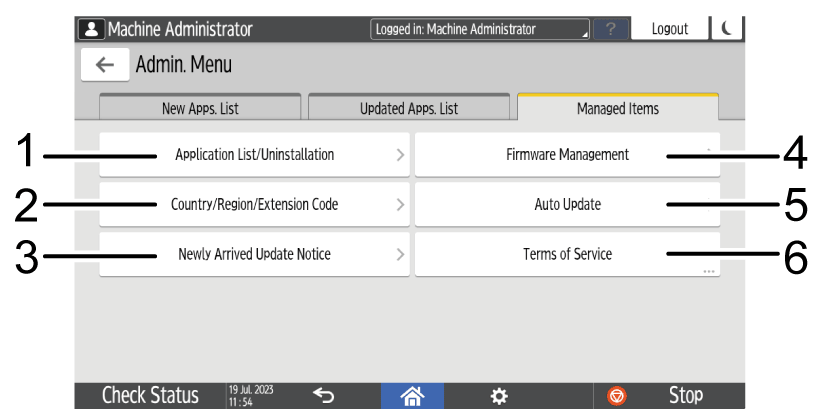Expand Application List/Uninstallation chevron arrow
This screenshot has height=419, width=815.
(399, 155)
